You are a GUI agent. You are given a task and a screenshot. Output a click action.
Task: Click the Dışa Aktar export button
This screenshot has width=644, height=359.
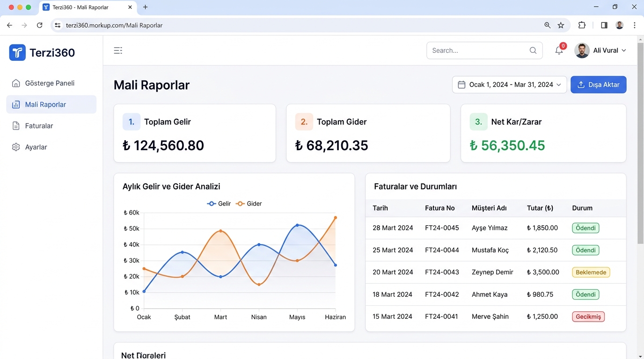598,85
